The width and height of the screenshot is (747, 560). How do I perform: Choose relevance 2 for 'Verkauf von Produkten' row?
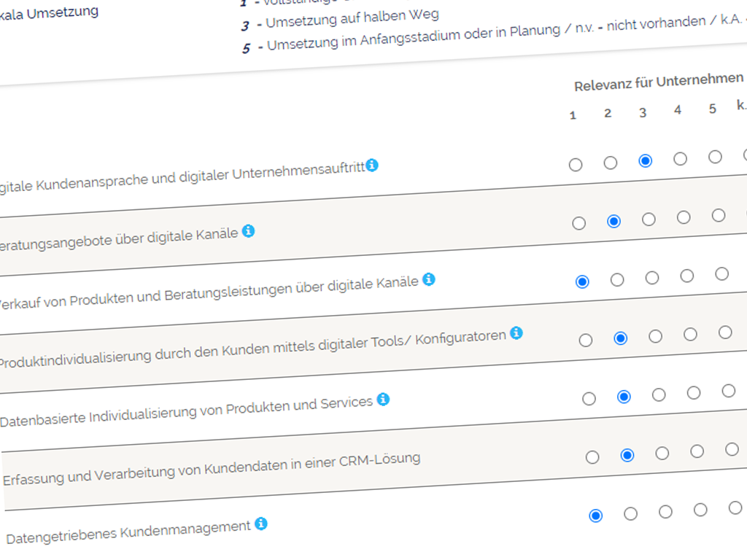[617, 280]
